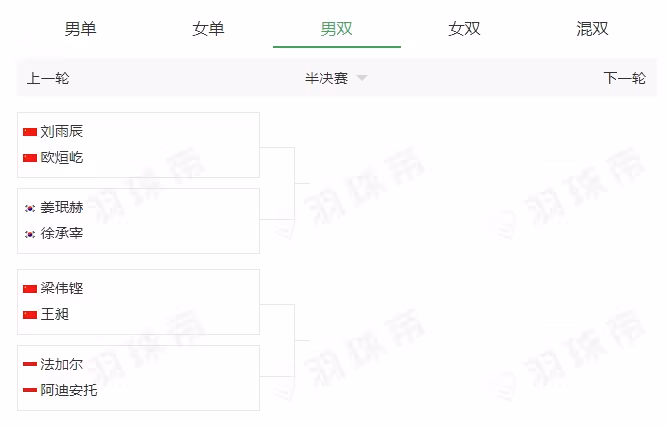Go to previous round 上一轮

click(x=48, y=78)
